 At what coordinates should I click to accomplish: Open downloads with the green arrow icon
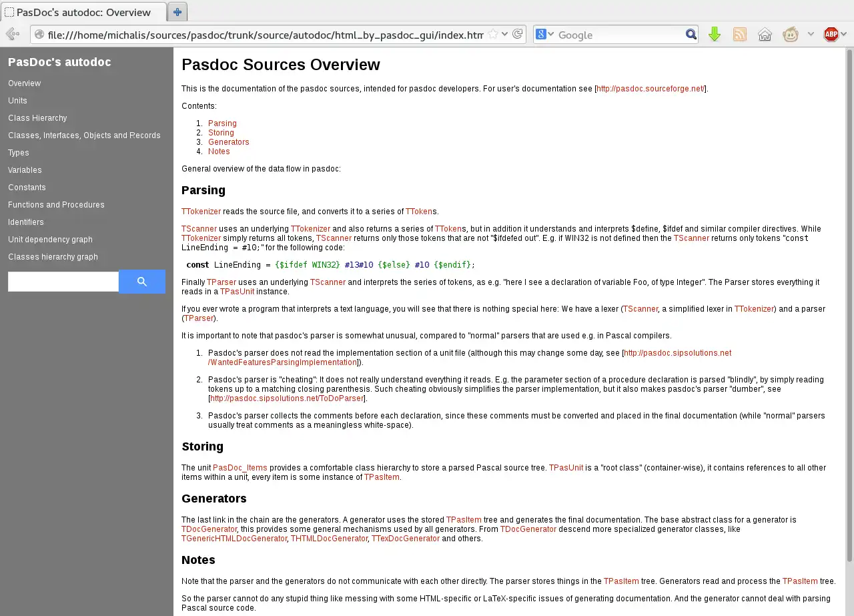(715, 35)
